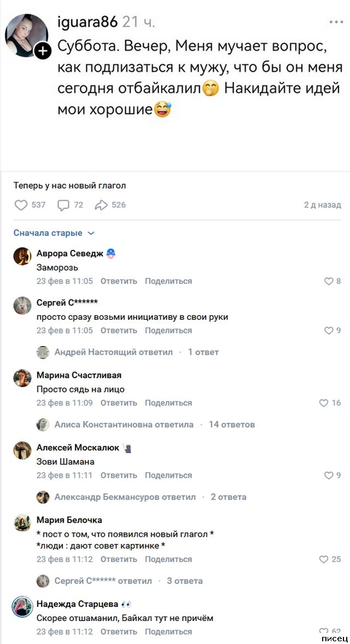Like Алексей Москалюк's comment 'Зови Шамана'
This screenshot has height=644, width=350.
[x=329, y=476]
